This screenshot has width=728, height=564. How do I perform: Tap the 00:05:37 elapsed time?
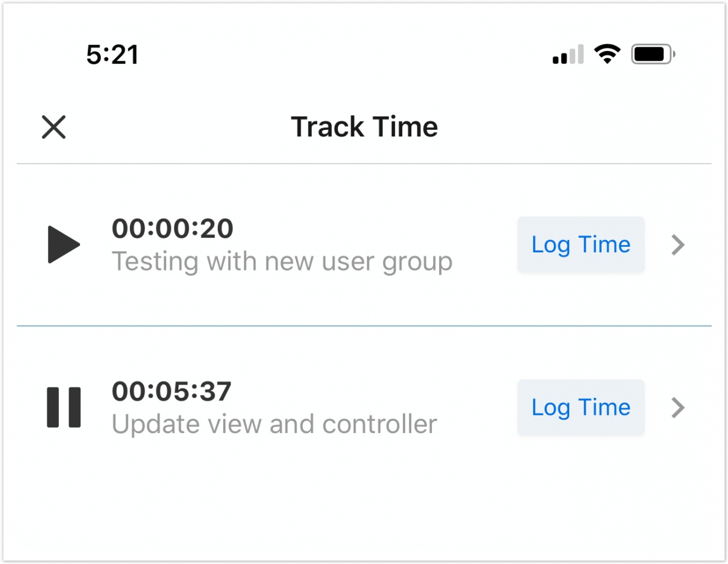172,392
